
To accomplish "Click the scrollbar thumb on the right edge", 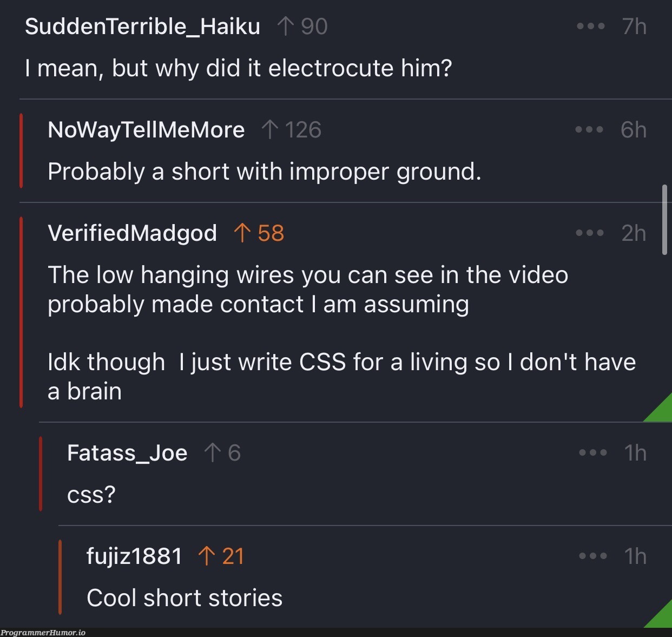I will 664,219.
